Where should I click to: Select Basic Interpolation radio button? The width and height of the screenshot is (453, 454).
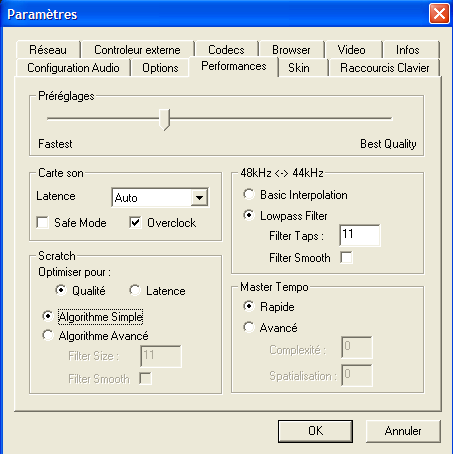(249, 194)
